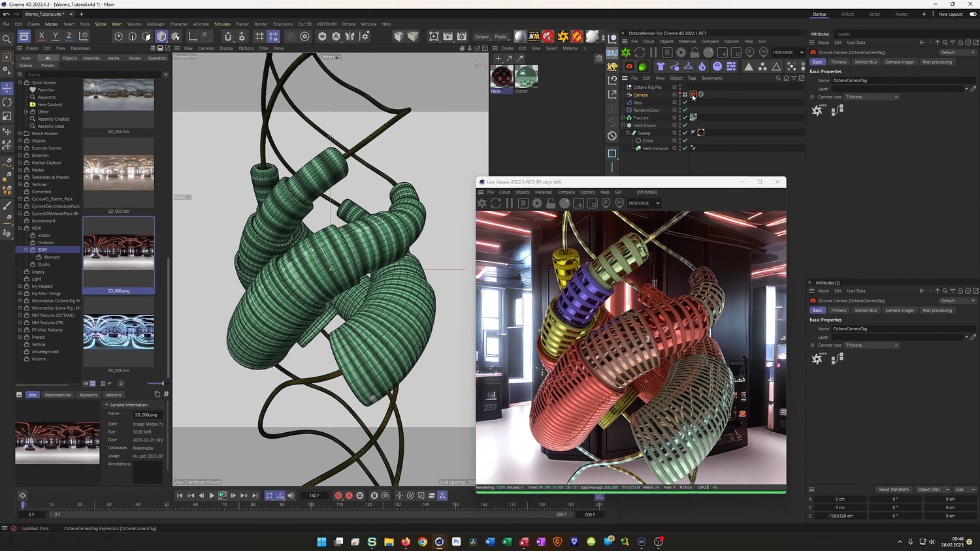
Task: Click the Octane lock resolution padlock
Action: (x=694, y=52)
